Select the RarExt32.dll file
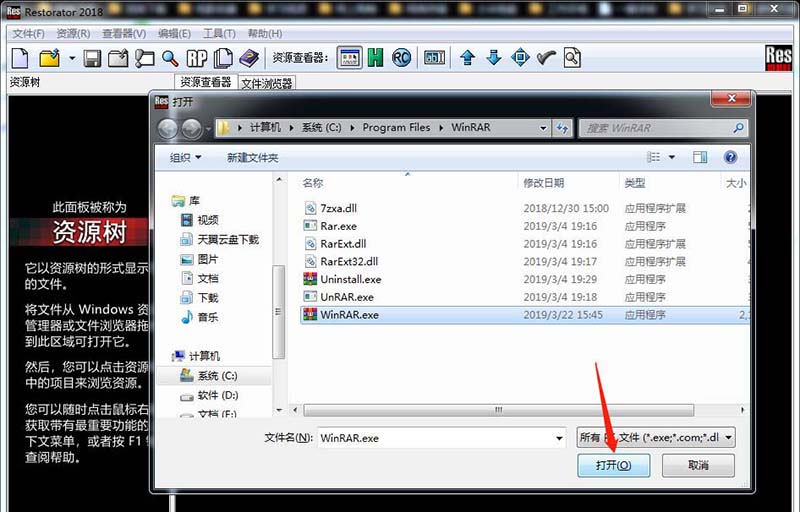 pyautogui.click(x=341, y=262)
